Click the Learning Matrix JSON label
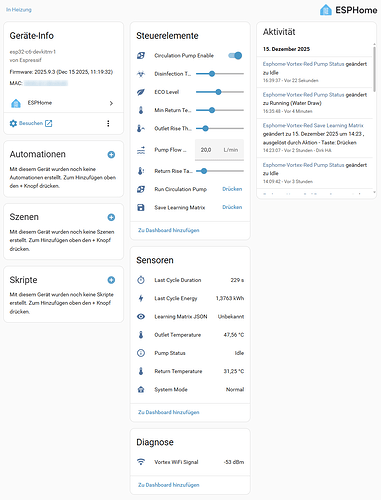 (x=181, y=317)
